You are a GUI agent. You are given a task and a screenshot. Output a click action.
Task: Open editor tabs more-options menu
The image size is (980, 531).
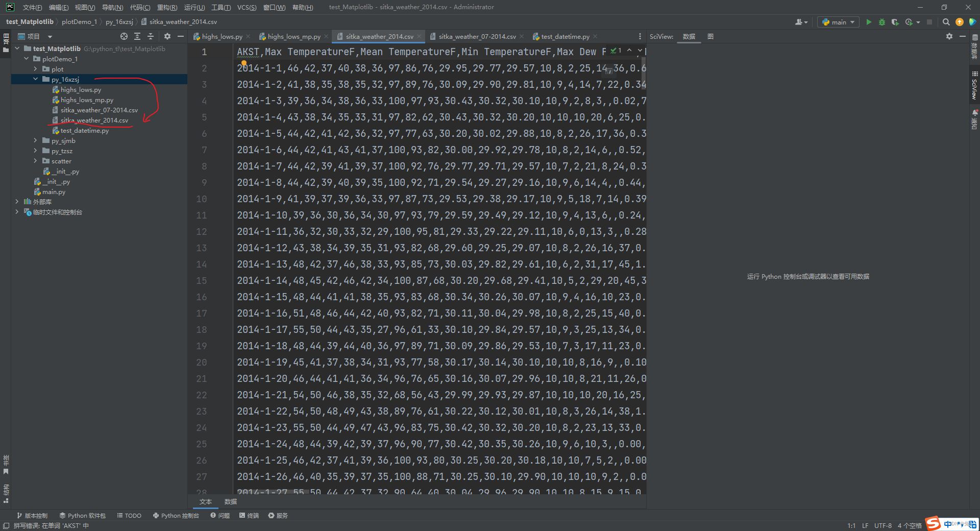pyautogui.click(x=640, y=36)
